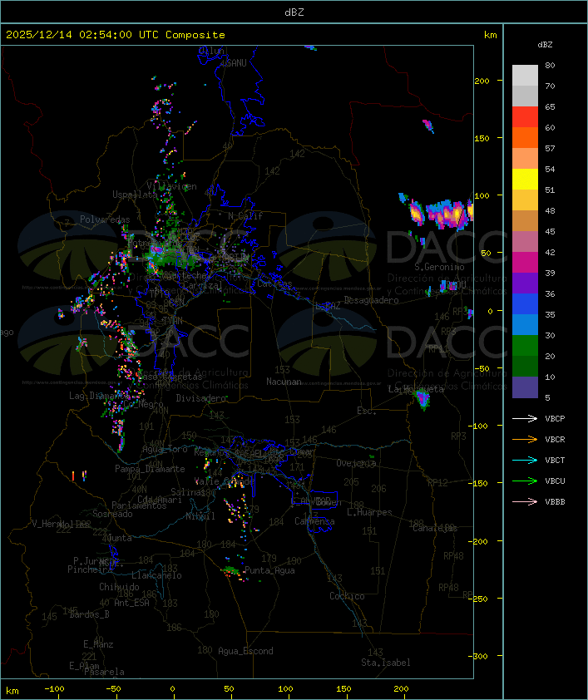The height and width of the screenshot is (700, 588).
Task: Choose the indigo 5-10 dBZ legend swatch
Action: [525, 387]
